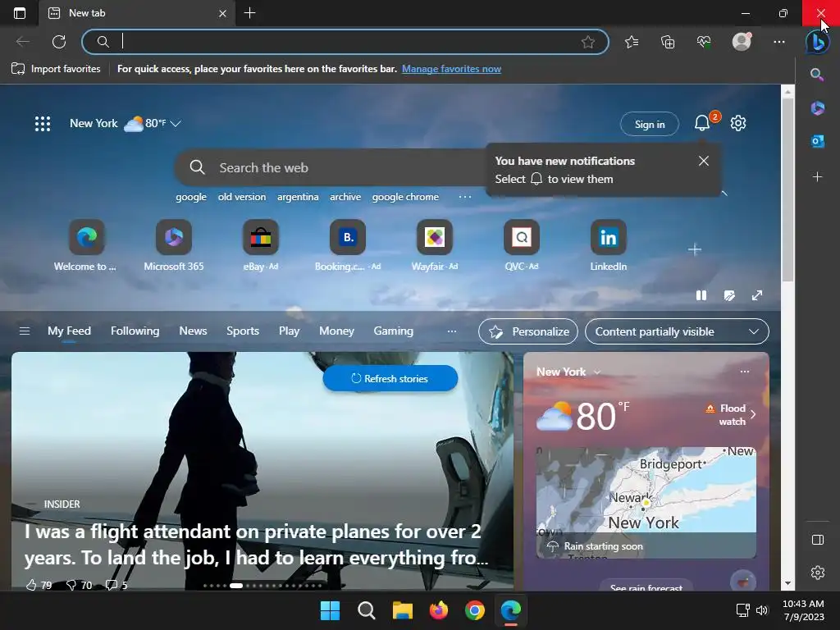
Task: Open the weather map thumbnail
Action: tap(646, 503)
